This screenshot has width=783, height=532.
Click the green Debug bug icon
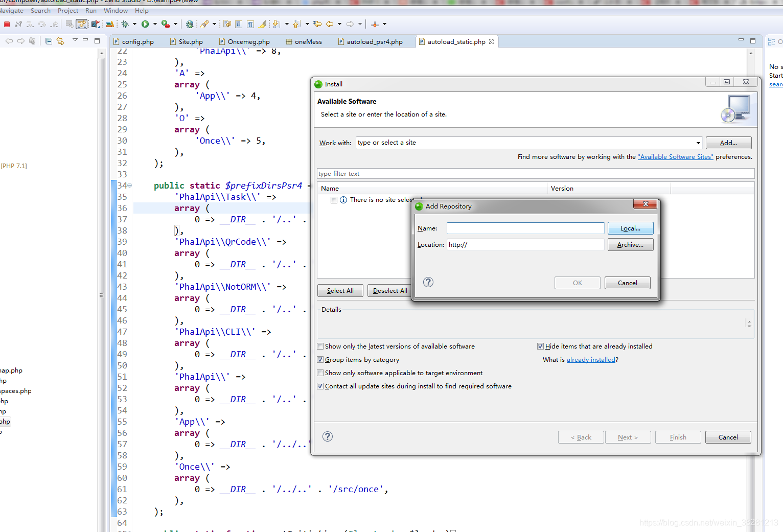[125, 24]
